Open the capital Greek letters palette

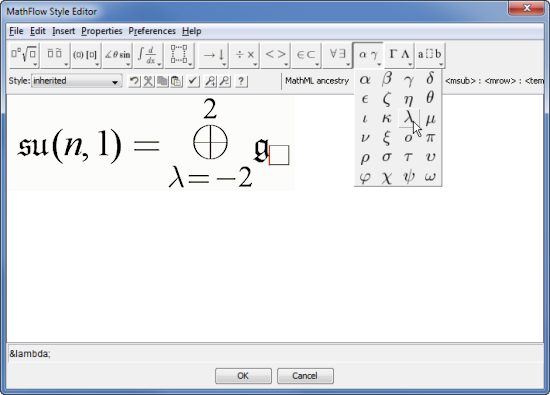[x=400, y=55]
